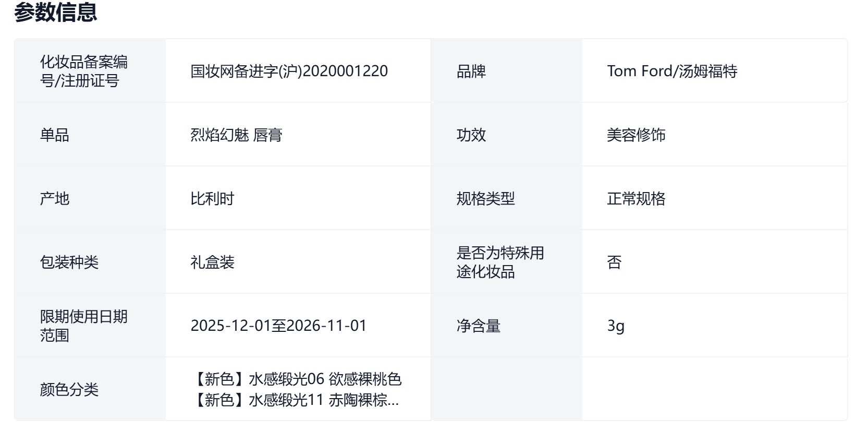The image size is (868, 443).
Task: Click the 颜色分类 label cell
Action: coord(69,390)
